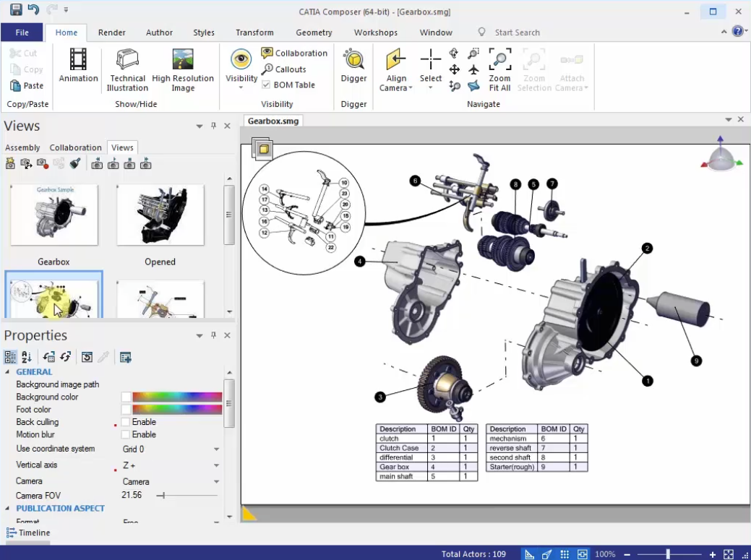
Task: Click the Callouts button
Action: pos(284,69)
